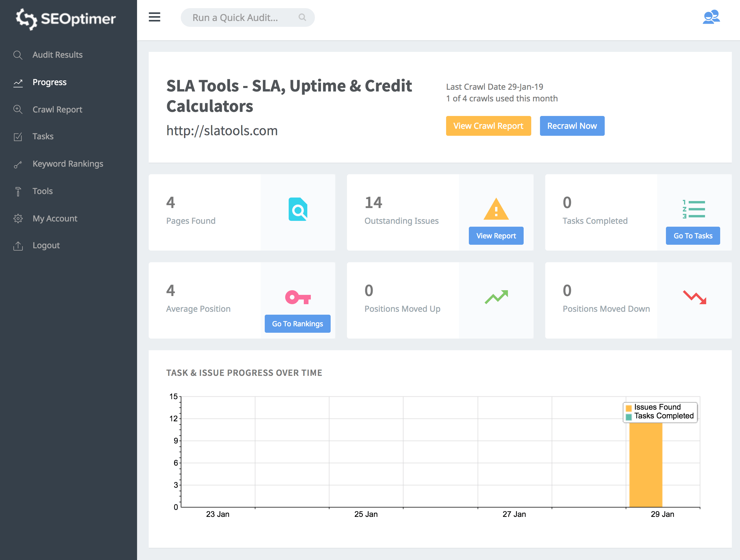This screenshot has width=740, height=560.
Task: Click the Tools wrench sidebar icon
Action: [x=18, y=191]
